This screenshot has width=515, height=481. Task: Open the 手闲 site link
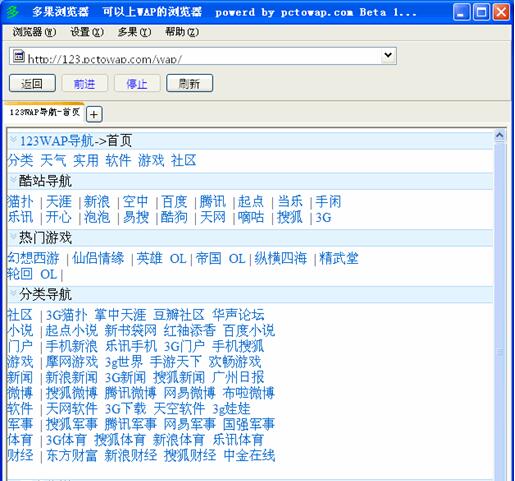328,202
